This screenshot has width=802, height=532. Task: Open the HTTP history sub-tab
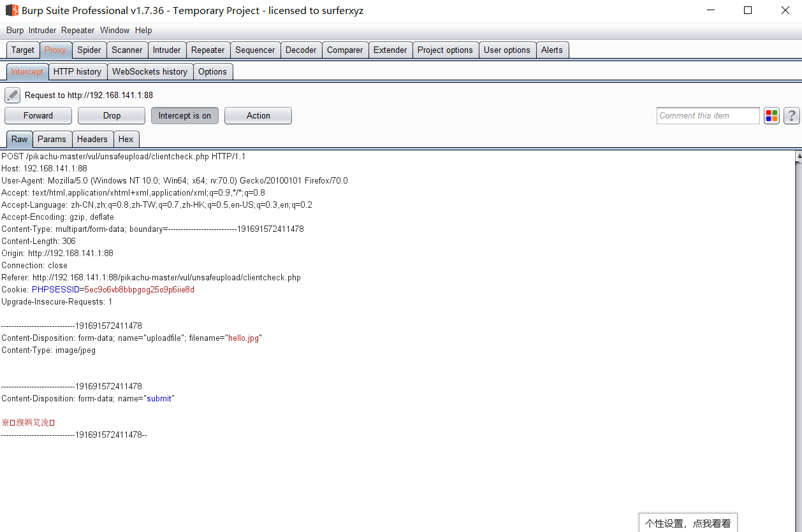click(78, 71)
